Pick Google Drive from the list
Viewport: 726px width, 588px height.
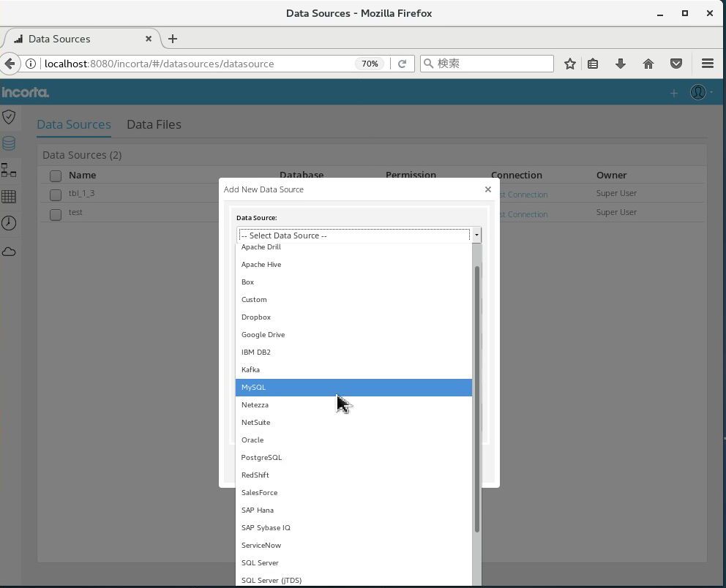tap(353, 335)
